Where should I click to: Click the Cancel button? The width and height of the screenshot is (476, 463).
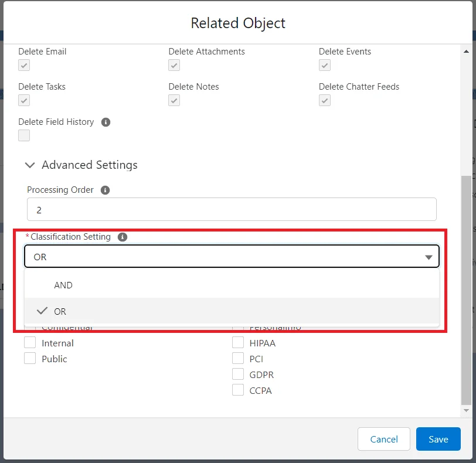point(383,439)
